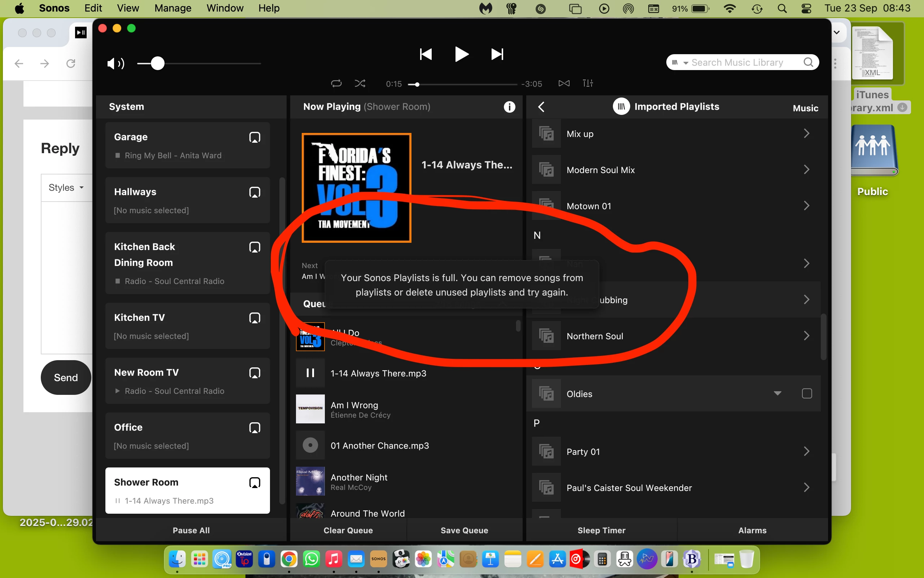Expand the Motown 01 playlist

click(x=806, y=206)
